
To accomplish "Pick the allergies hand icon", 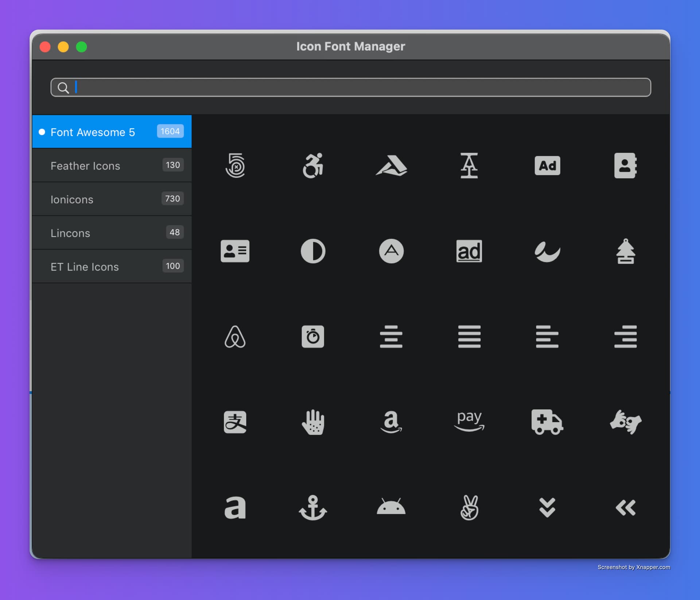I will (313, 422).
